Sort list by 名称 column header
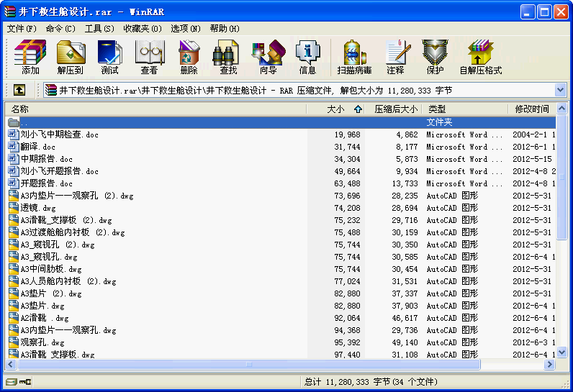This screenshot has height=392, width=573. click(20, 109)
